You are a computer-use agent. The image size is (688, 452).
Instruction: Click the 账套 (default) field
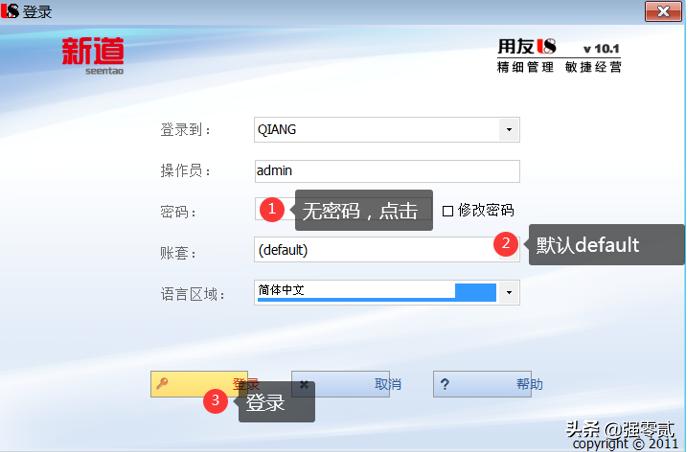[387, 250]
